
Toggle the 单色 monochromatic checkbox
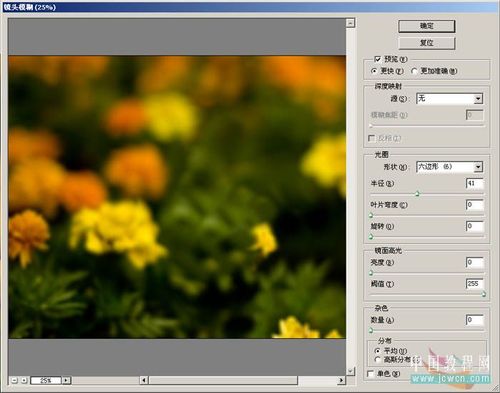pos(370,374)
